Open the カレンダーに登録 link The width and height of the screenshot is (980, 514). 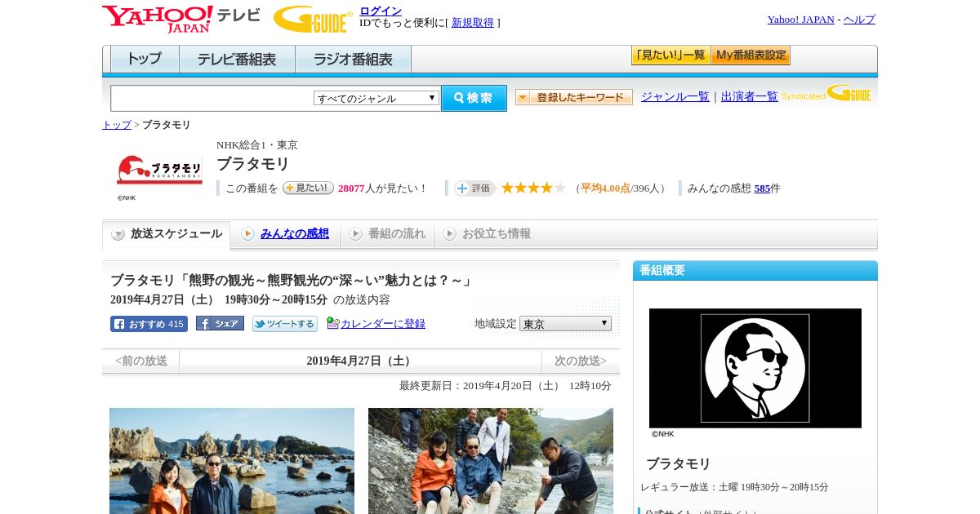[x=383, y=324]
